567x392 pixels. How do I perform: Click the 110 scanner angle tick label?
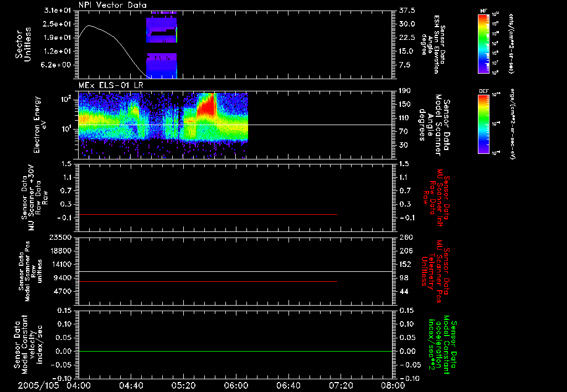tap(405, 118)
